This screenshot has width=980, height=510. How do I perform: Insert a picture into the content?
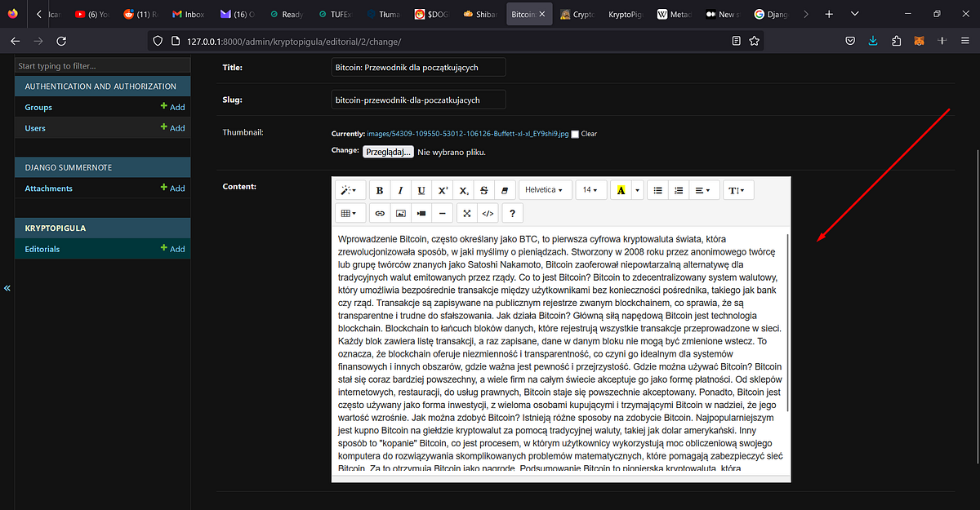400,213
